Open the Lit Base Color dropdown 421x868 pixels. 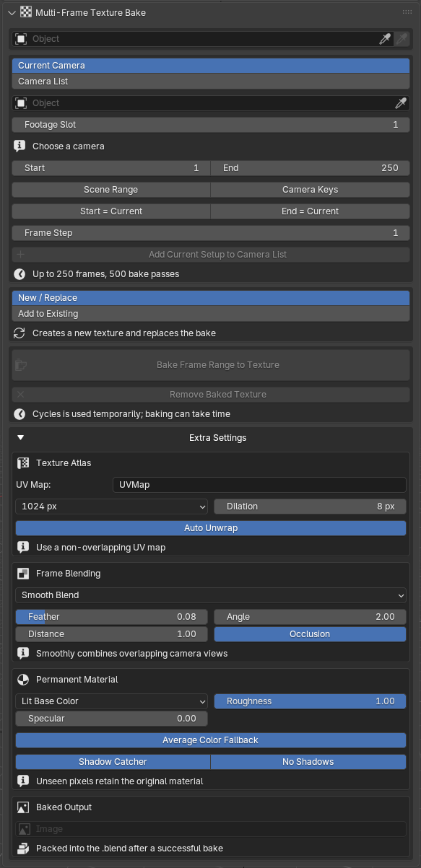pos(111,701)
